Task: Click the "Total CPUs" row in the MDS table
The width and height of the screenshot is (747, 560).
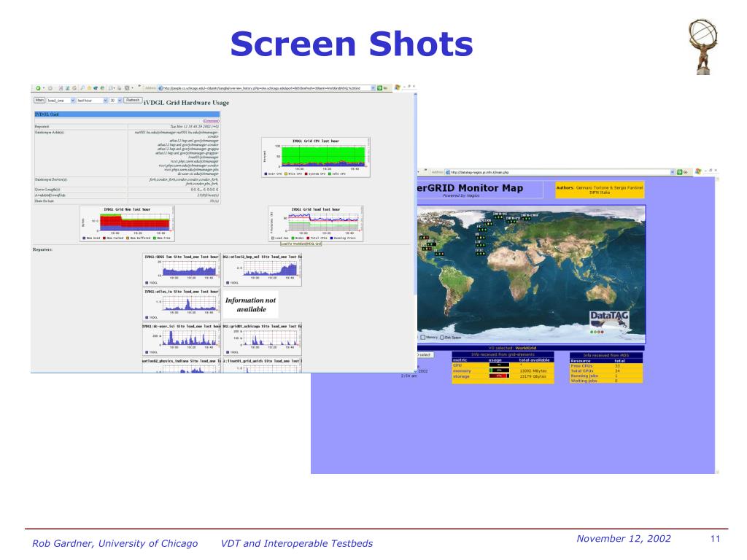Action: 606,370
